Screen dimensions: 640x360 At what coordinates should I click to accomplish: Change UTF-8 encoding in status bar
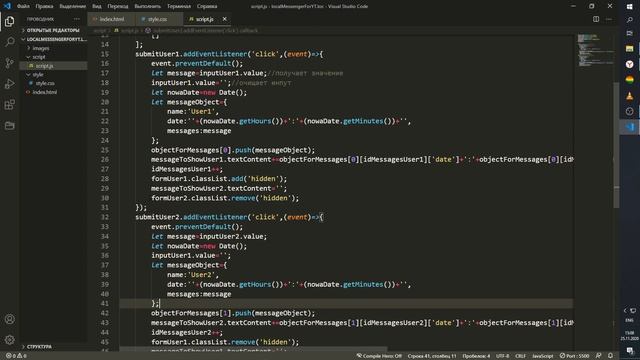(502, 356)
